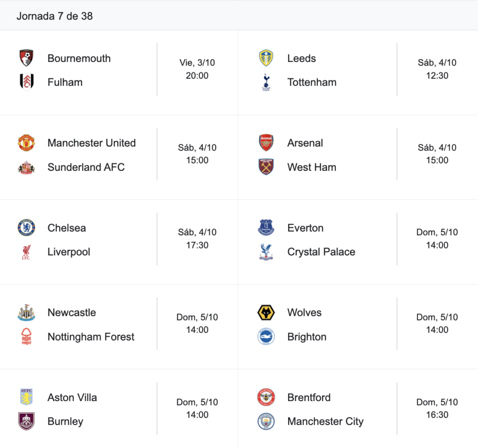Click the Jornada 7 de 38 header
The width and height of the screenshot is (500, 448).
pos(55,16)
